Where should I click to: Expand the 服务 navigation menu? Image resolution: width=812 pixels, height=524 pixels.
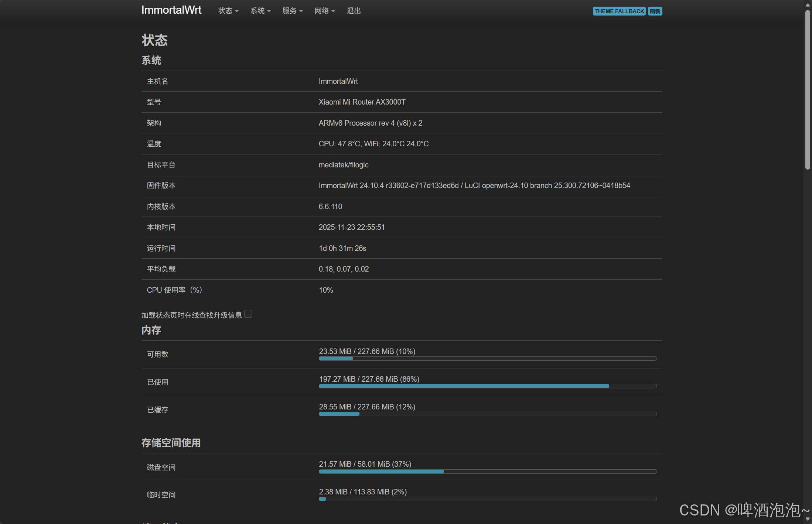coord(292,11)
